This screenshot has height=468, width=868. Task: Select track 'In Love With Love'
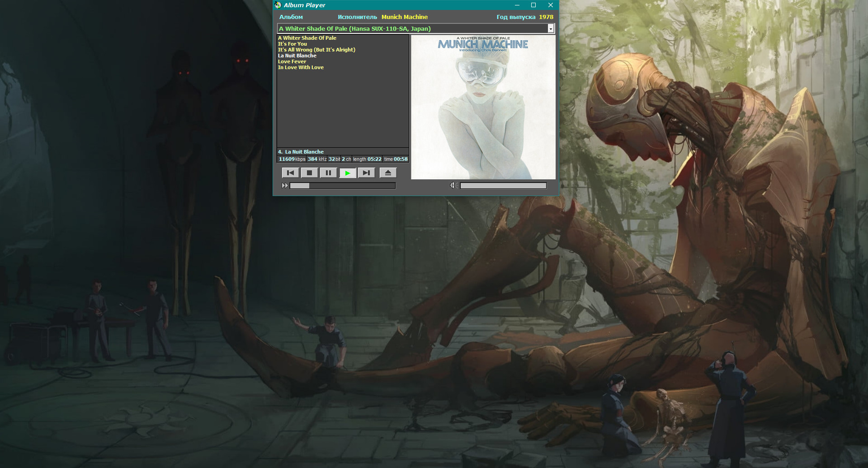click(301, 67)
